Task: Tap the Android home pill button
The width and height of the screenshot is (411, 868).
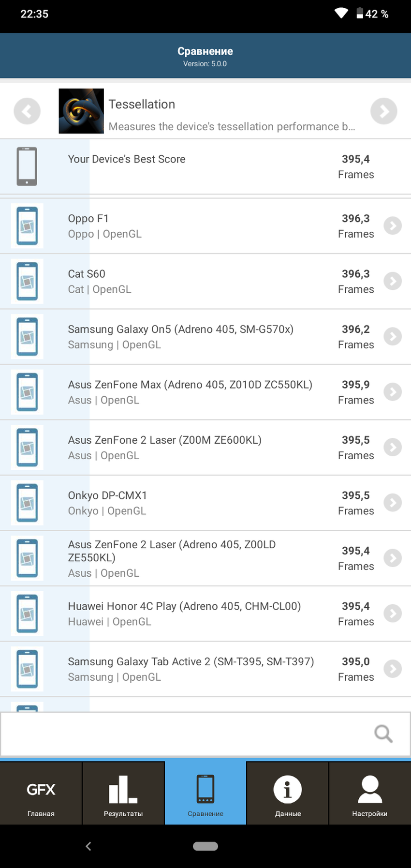Action: point(205,846)
